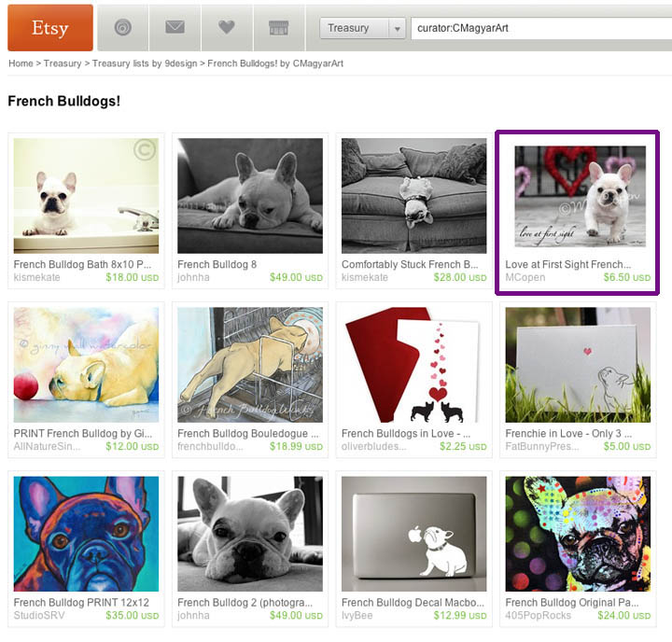672x642 pixels.
Task: Click title French Bulldog 2 (photogra...
Action: click(x=245, y=603)
